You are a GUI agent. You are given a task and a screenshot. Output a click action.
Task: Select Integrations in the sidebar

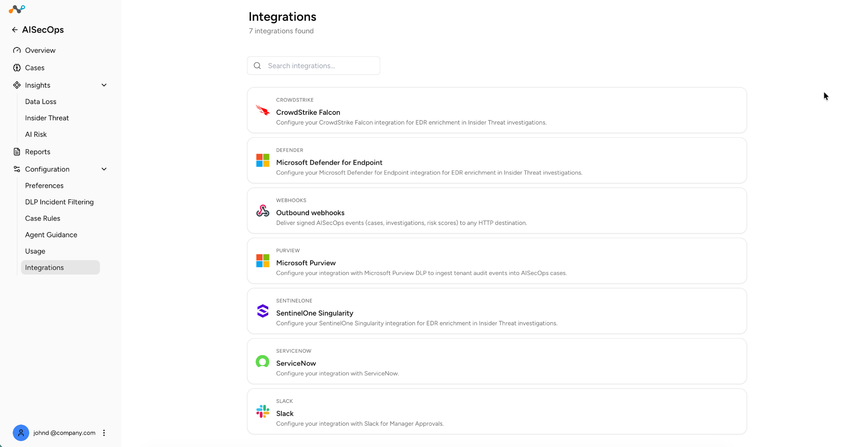pos(60,267)
